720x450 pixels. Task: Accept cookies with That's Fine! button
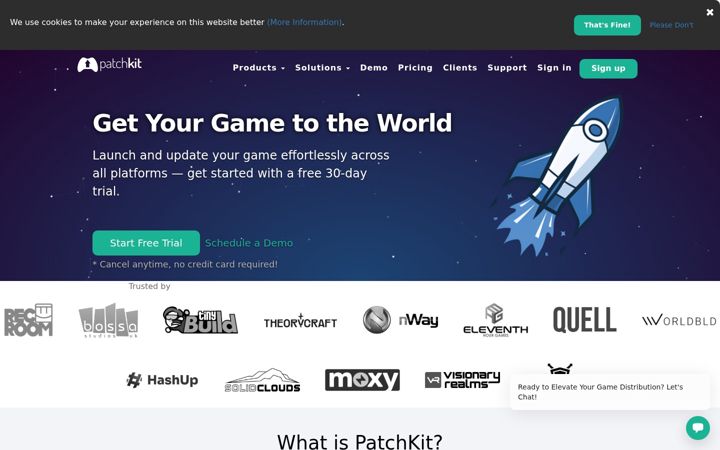pos(607,25)
